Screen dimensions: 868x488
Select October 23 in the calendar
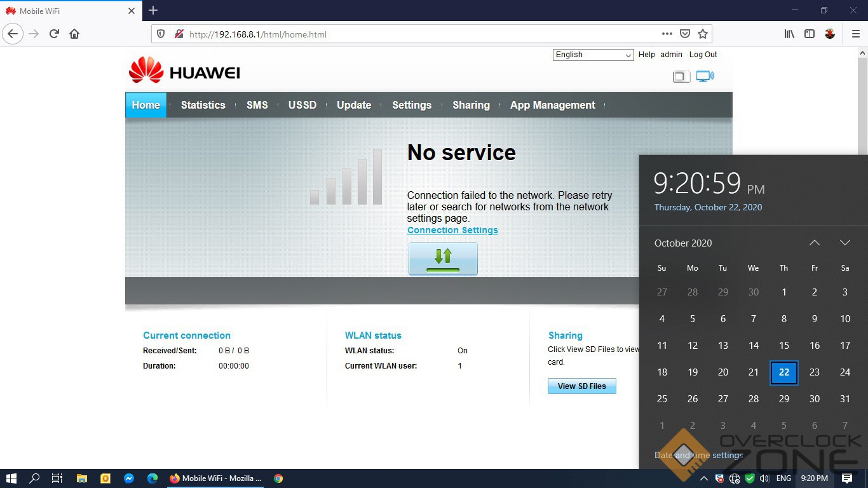click(814, 372)
